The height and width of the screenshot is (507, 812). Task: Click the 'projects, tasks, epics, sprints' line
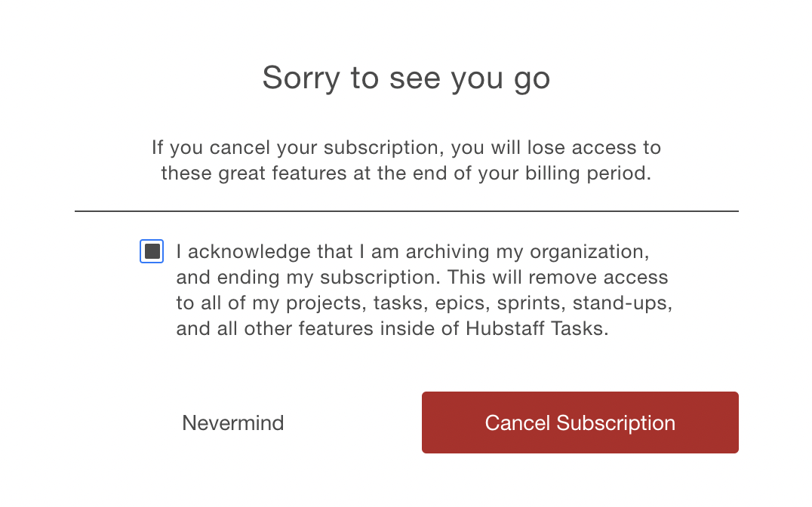click(x=424, y=303)
